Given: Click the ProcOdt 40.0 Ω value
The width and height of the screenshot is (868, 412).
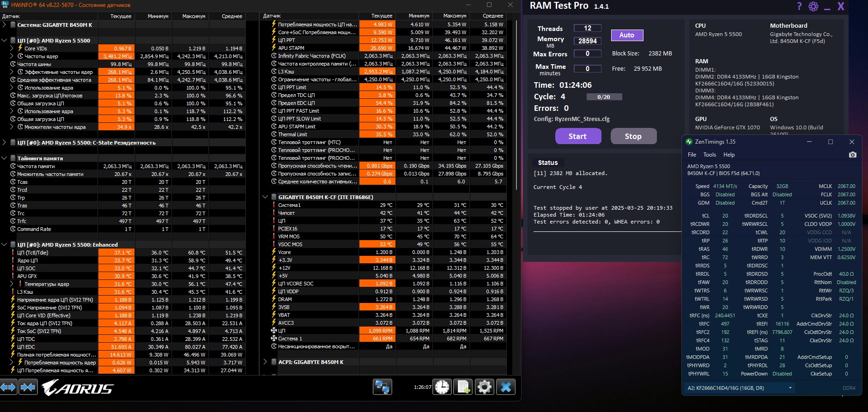Looking at the screenshot, I should coord(846,274).
